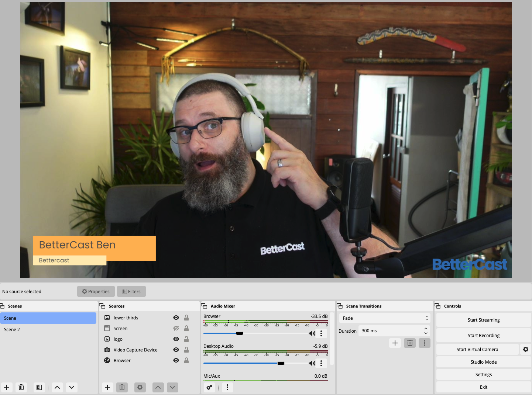
Task: Open transition properties three dots
Action: pyautogui.click(x=425, y=343)
